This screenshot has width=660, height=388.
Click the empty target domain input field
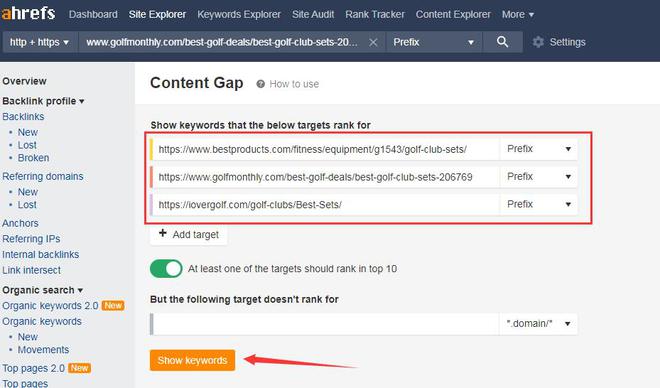point(326,324)
